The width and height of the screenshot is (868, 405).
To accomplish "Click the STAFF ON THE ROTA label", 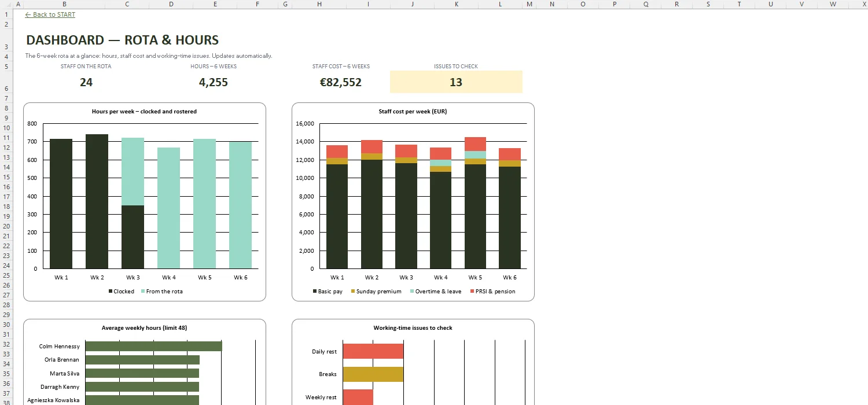I will [86, 67].
